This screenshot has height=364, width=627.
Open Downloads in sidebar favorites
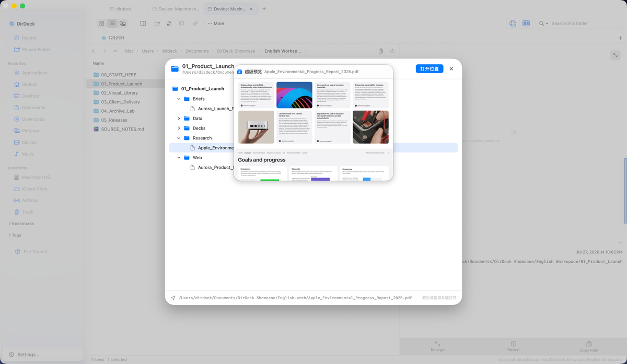pos(33,119)
